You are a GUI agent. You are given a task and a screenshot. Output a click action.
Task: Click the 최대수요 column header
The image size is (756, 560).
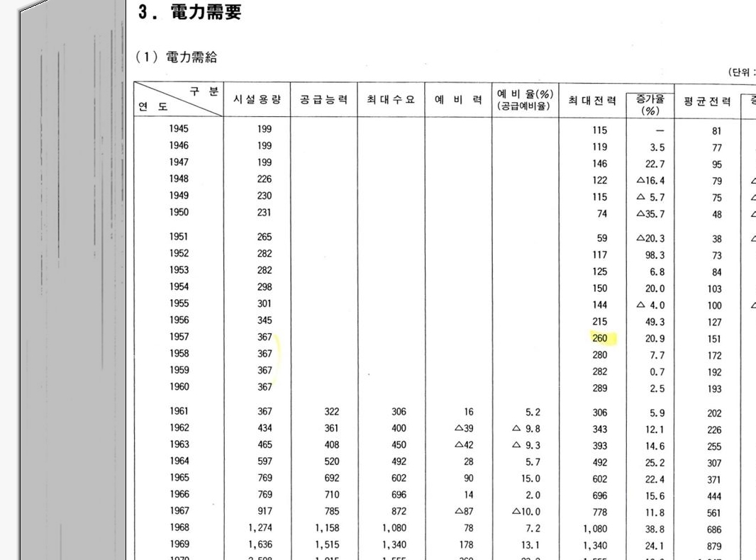(391, 100)
